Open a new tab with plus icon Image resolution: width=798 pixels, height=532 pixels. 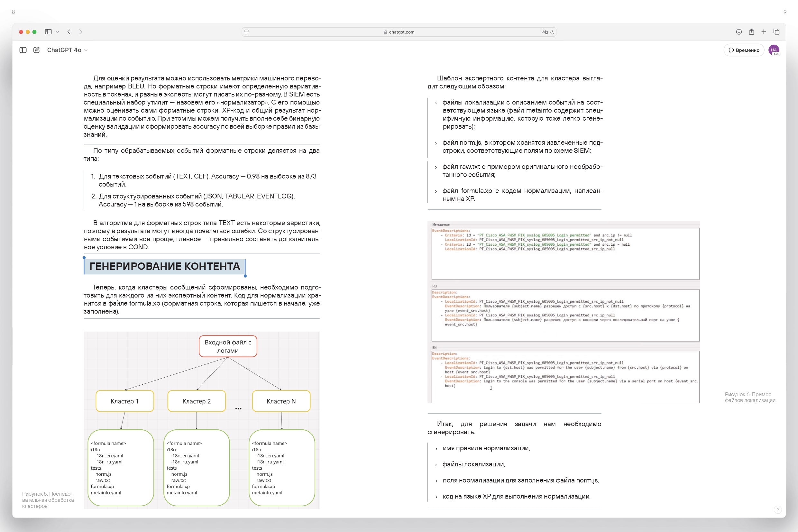[x=764, y=32]
